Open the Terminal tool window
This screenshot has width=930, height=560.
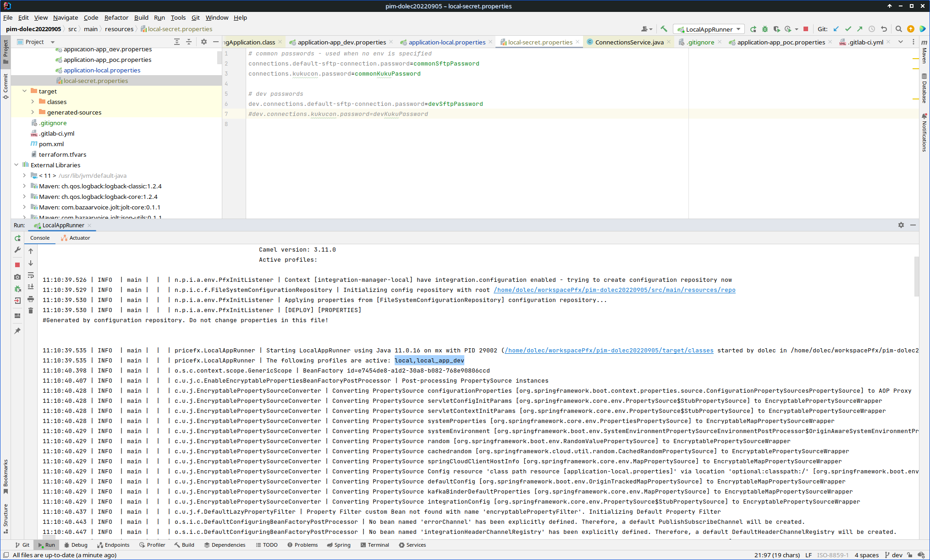[374, 545]
